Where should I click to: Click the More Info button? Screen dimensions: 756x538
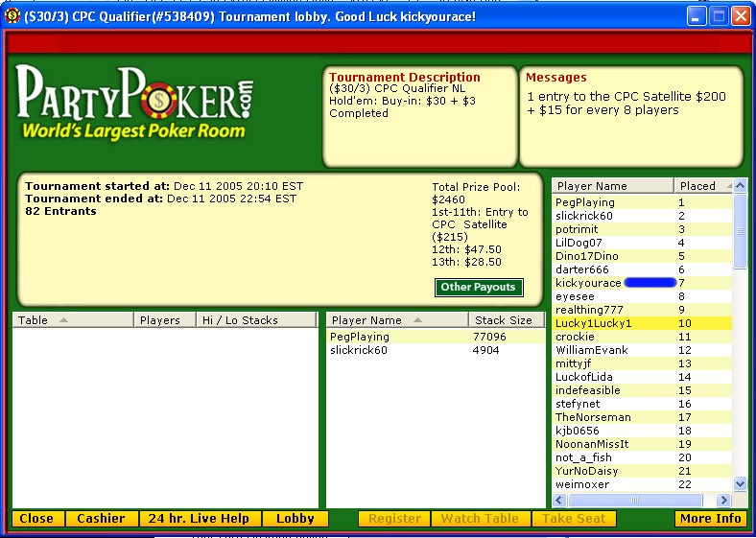point(710,519)
